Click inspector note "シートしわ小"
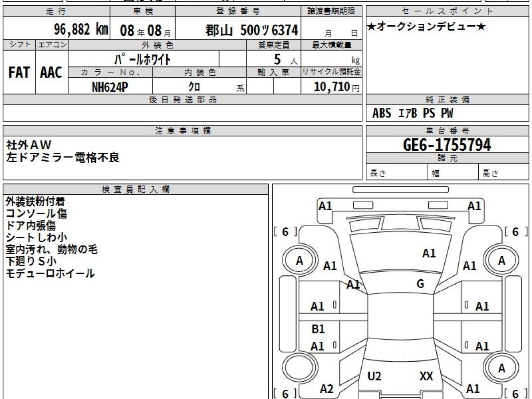The width and height of the screenshot is (532, 399). pyautogui.click(x=36, y=238)
